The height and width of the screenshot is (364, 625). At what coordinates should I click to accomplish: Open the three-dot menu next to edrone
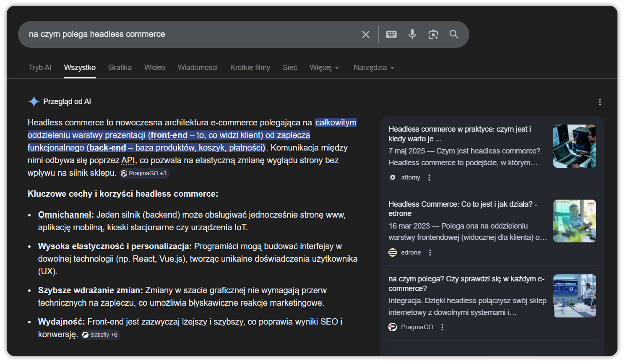point(429,252)
